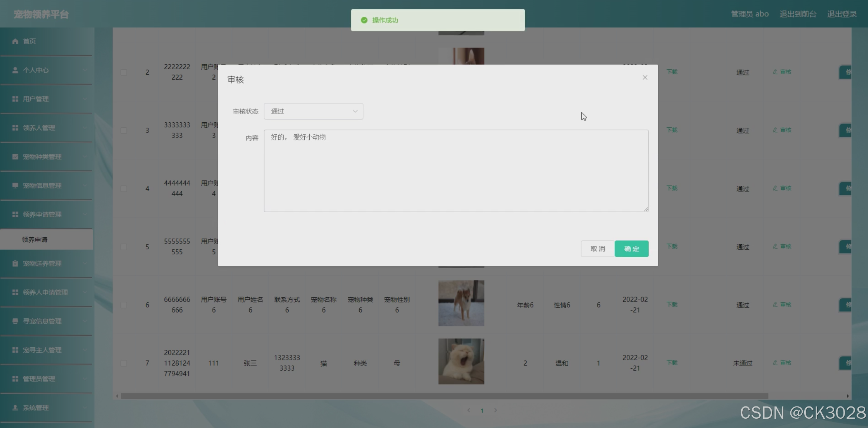Open the 领养申请 submenu item
This screenshot has height=428, width=868.
pyautogui.click(x=35, y=240)
